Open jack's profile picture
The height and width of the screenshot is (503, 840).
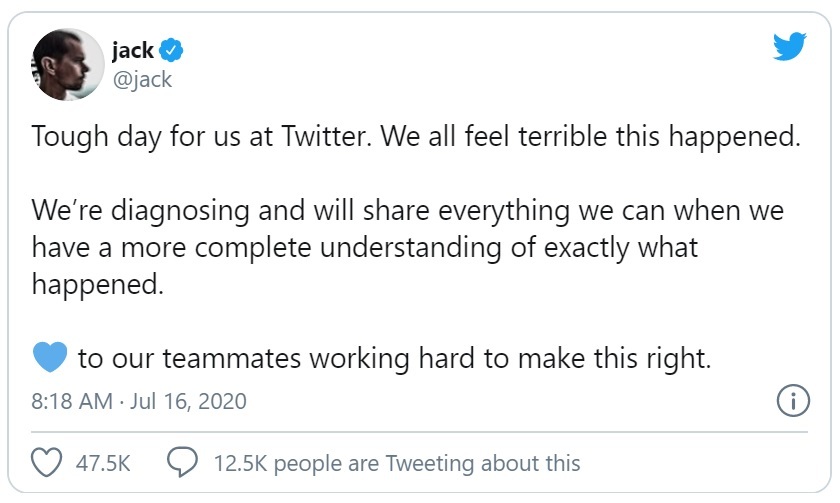coord(68,63)
